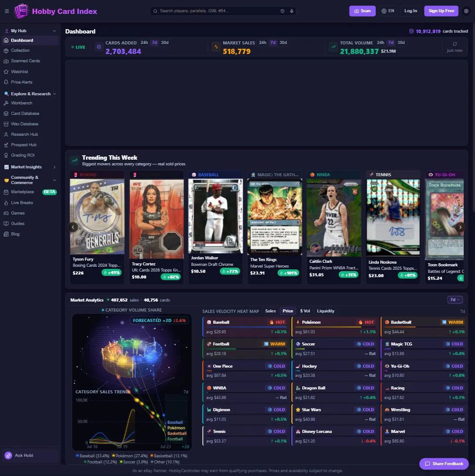This screenshot has height=476, width=475.
Task: Expand Market Insights section
Action: pyautogui.click(x=30, y=167)
